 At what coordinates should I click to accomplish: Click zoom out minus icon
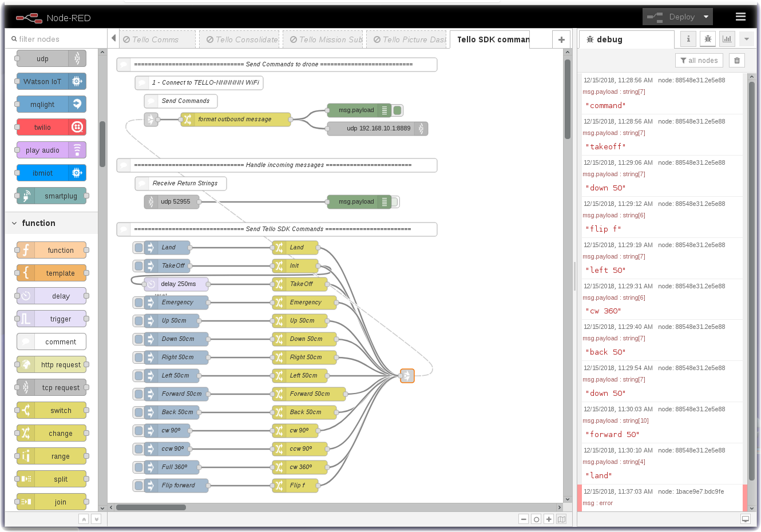(524, 519)
